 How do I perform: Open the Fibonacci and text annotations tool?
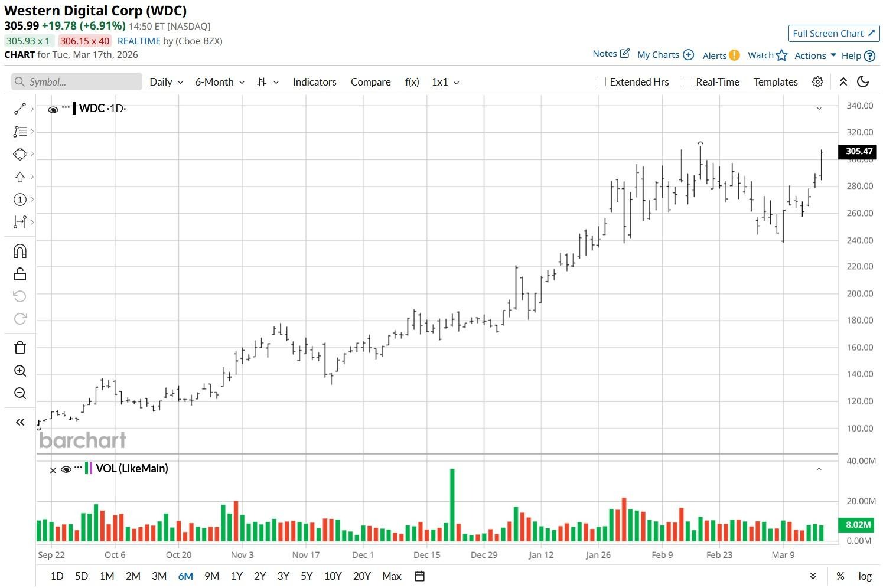19,132
